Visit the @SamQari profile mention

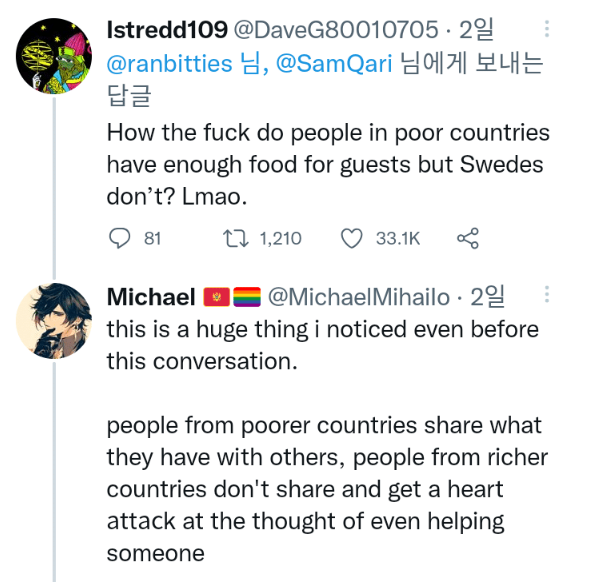coord(332,65)
